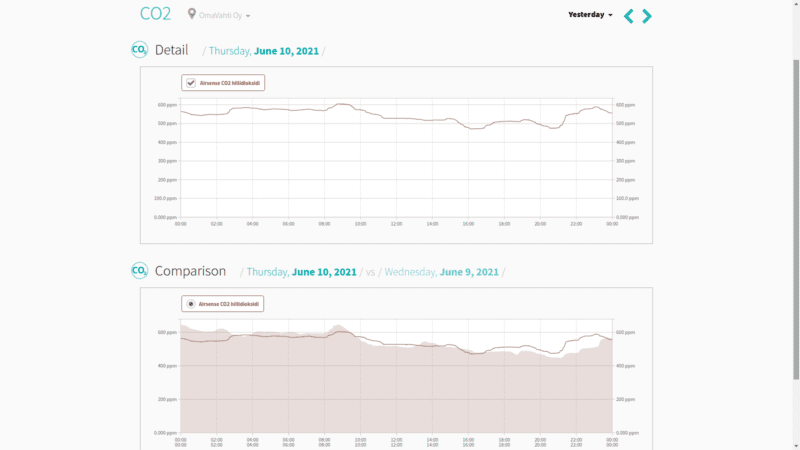Image resolution: width=800 pixels, height=450 pixels.
Task: Click the page vertical scrollbar
Action: [795, 200]
